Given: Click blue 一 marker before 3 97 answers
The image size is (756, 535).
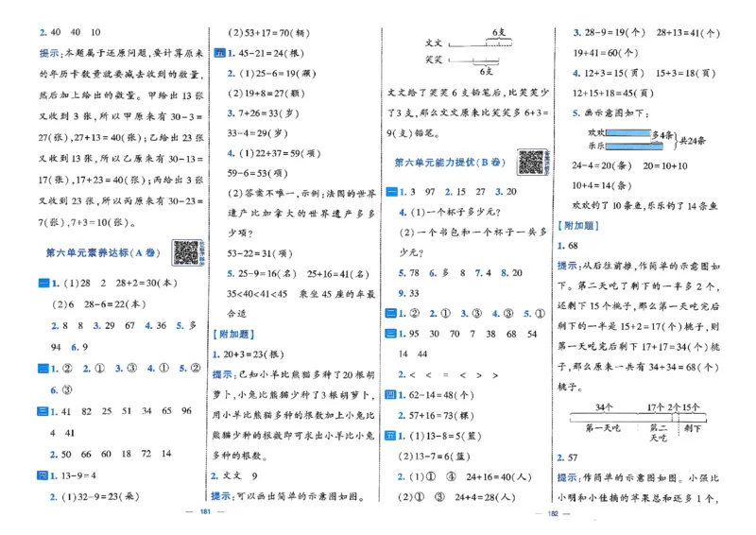Looking at the screenshot, I should click(x=391, y=192).
